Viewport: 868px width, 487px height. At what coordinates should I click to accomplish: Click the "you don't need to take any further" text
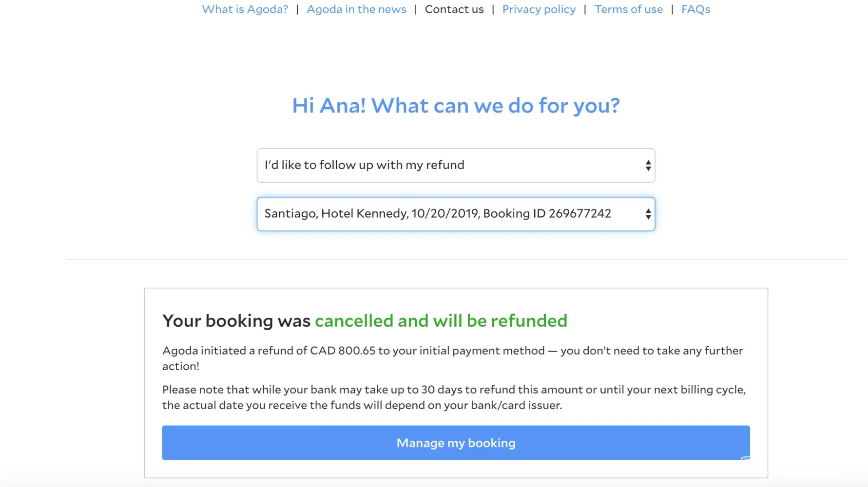coord(651,351)
